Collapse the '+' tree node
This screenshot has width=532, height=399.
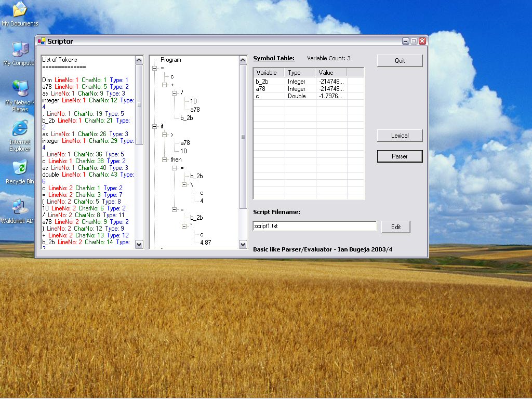coord(165,85)
